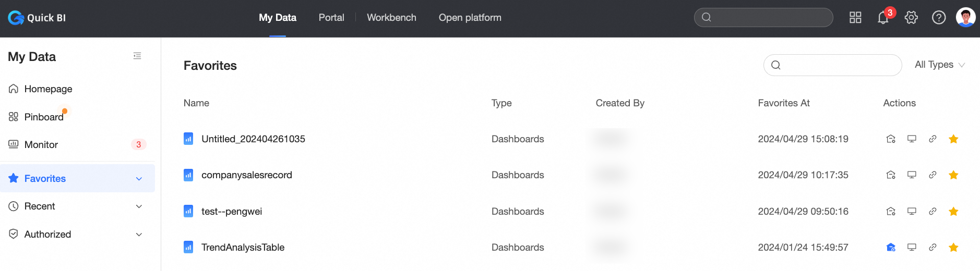
Task: Open the apps grid icon
Action: 855,18
